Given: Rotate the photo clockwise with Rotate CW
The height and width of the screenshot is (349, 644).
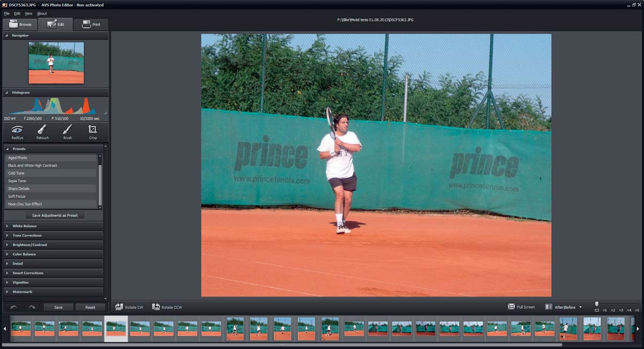Looking at the screenshot, I should click(x=129, y=307).
